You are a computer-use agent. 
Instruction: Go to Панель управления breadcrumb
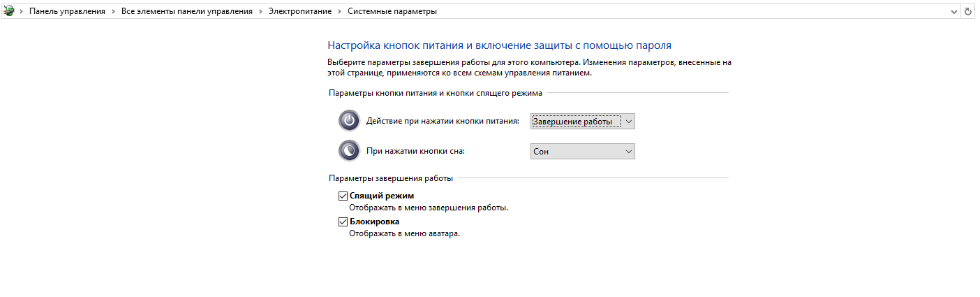[x=67, y=12]
